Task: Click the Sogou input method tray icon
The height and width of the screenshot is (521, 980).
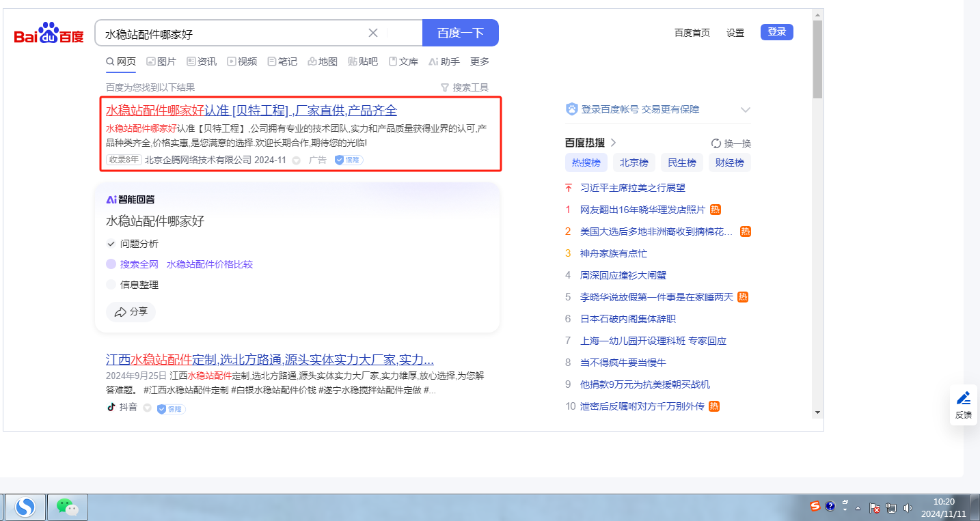Action: point(815,506)
